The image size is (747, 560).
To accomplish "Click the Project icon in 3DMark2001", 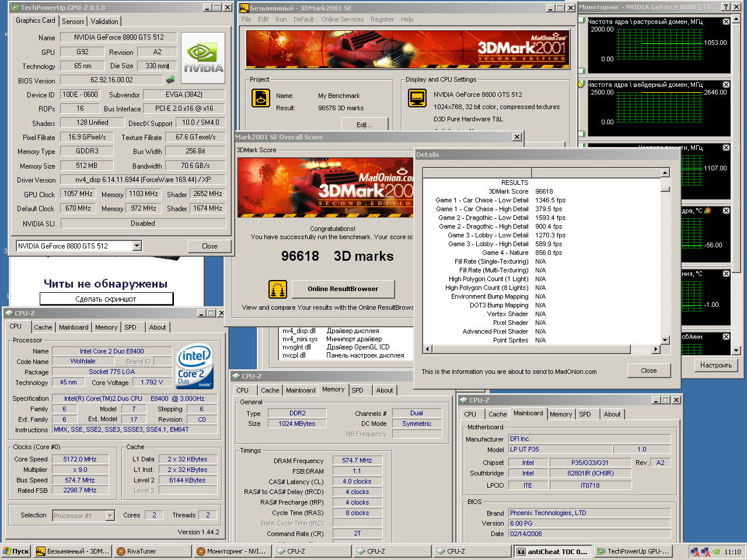I will pyautogui.click(x=261, y=98).
